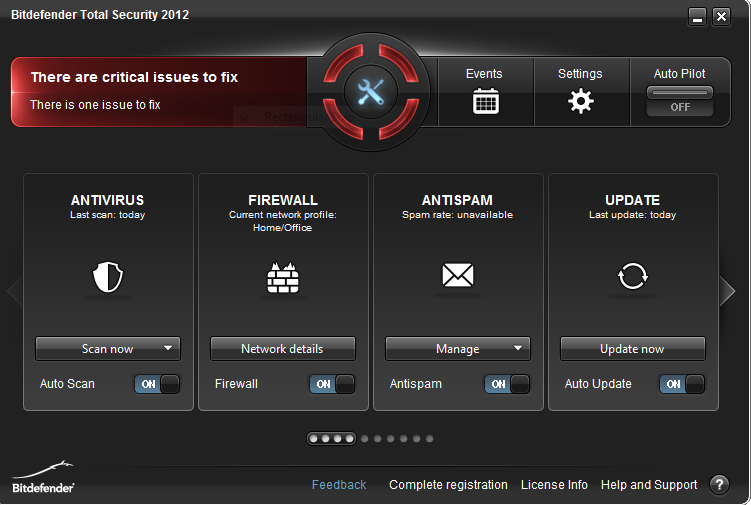
Task: Click the wrench fix-issues center icon
Action: coord(371,92)
